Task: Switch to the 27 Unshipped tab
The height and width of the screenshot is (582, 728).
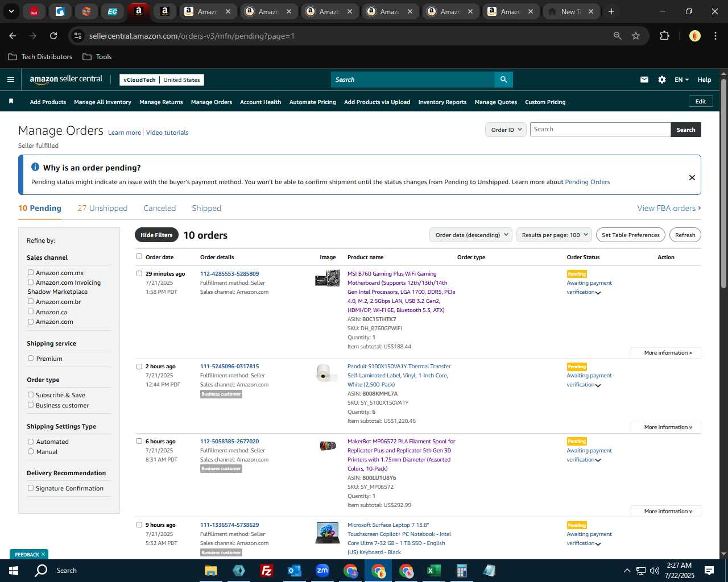Action: tap(102, 208)
